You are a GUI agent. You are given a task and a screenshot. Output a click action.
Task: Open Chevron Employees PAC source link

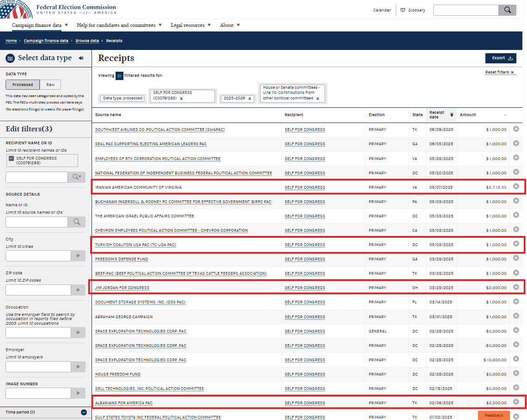(x=172, y=230)
